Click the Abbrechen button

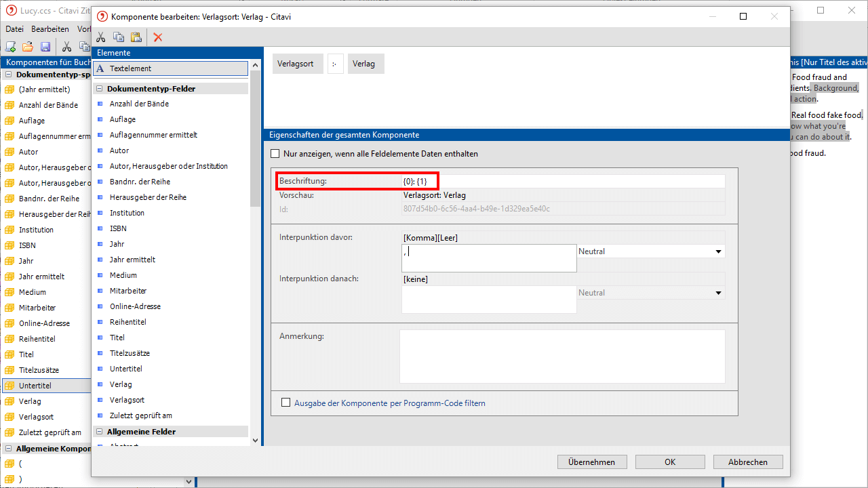click(748, 462)
